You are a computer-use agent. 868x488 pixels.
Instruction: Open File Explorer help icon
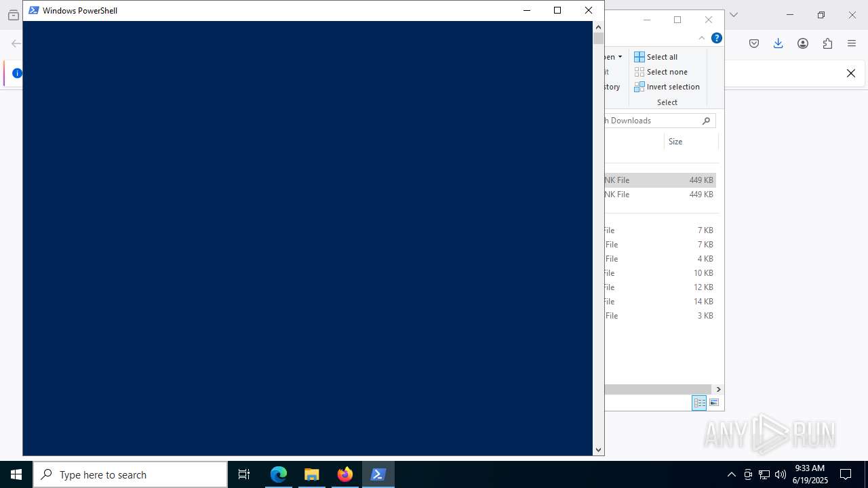(716, 38)
